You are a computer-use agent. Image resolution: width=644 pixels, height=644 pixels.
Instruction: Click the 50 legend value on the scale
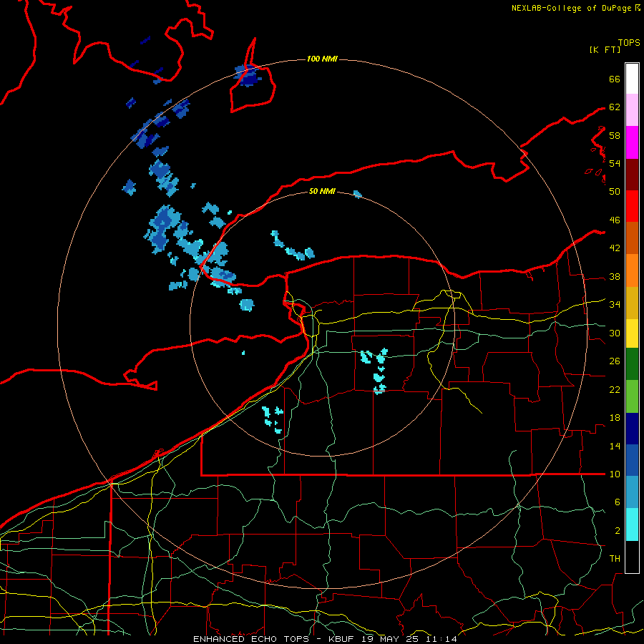click(x=615, y=191)
